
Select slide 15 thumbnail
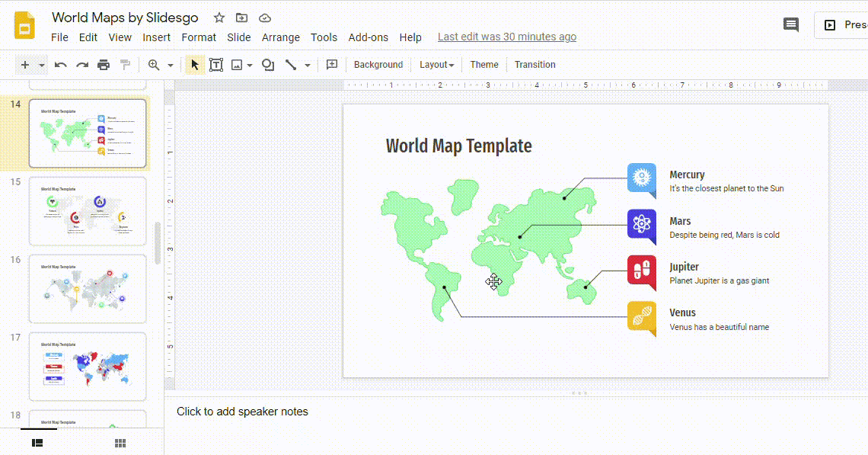tap(88, 211)
